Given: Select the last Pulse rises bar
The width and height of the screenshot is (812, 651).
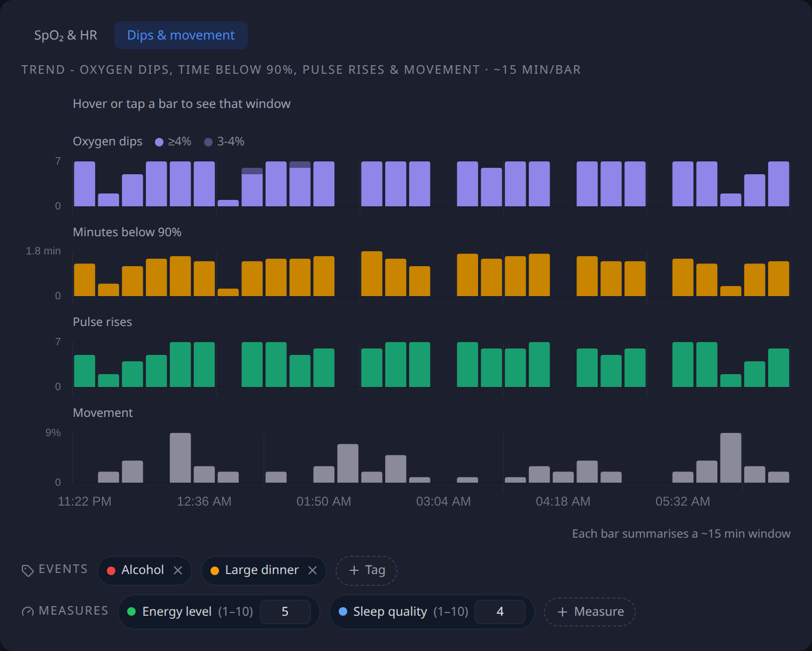Looking at the screenshot, I should click(x=778, y=368).
